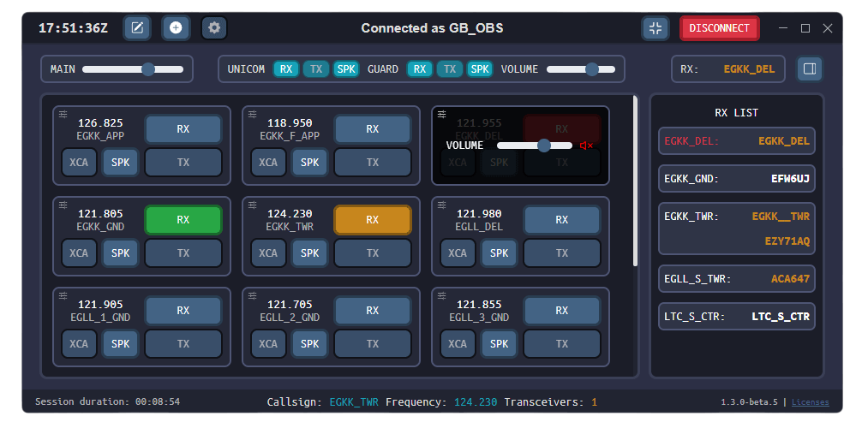Image resolution: width=868 pixels, height=428 pixels.
Task: Click the EGKK_TWR callsign in status bar
Action: (354, 402)
